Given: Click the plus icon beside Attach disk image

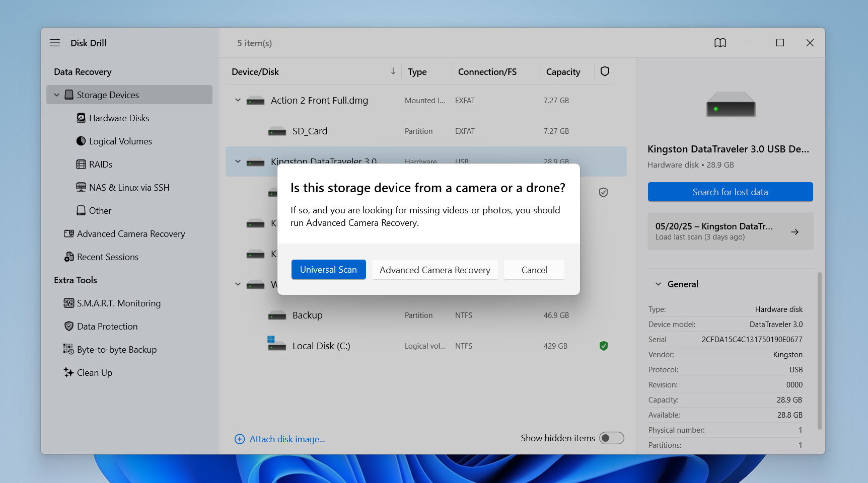Looking at the screenshot, I should pos(240,439).
